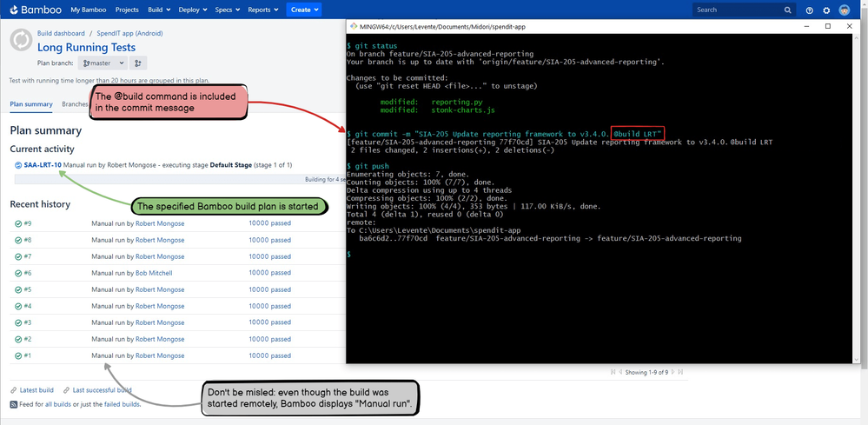Open build #1 in history
The height and width of the screenshot is (425, 868).
[28, 355]
